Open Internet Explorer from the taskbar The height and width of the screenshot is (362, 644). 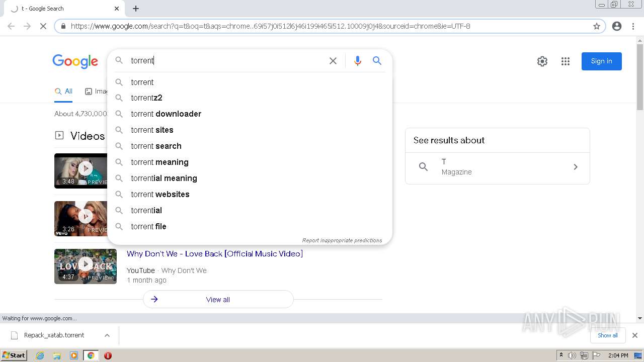coord(40,355)
